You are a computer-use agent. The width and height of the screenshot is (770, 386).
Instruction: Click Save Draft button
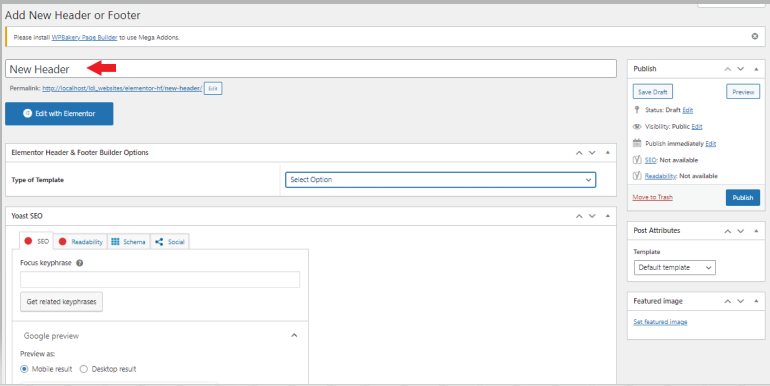(x=653, y=92)
